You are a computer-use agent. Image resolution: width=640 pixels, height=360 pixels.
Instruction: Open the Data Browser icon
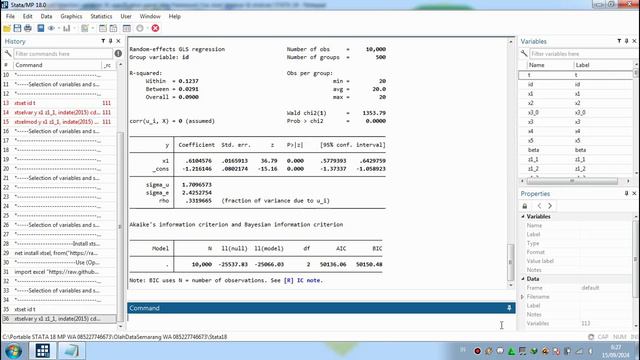click(x=113, y=28)
